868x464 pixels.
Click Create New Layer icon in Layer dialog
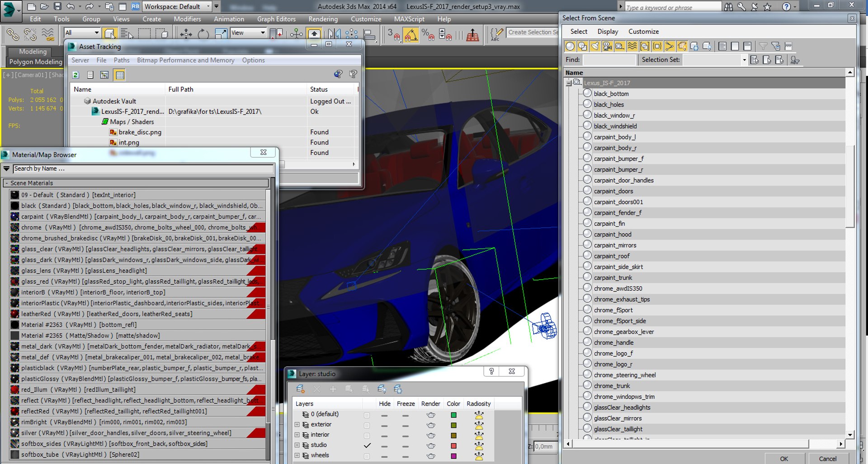click(300, 389)
